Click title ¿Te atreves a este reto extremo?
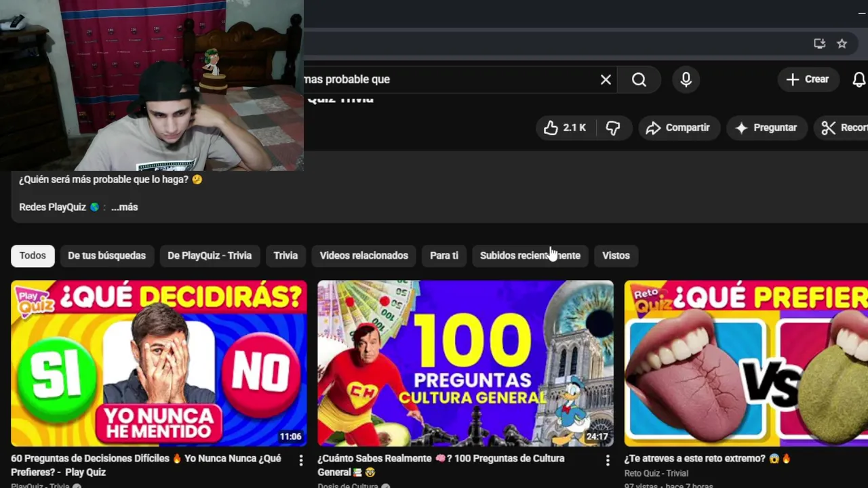Image resolution: width=868 pixels, height=488 pixels. (x=708, y=459)
